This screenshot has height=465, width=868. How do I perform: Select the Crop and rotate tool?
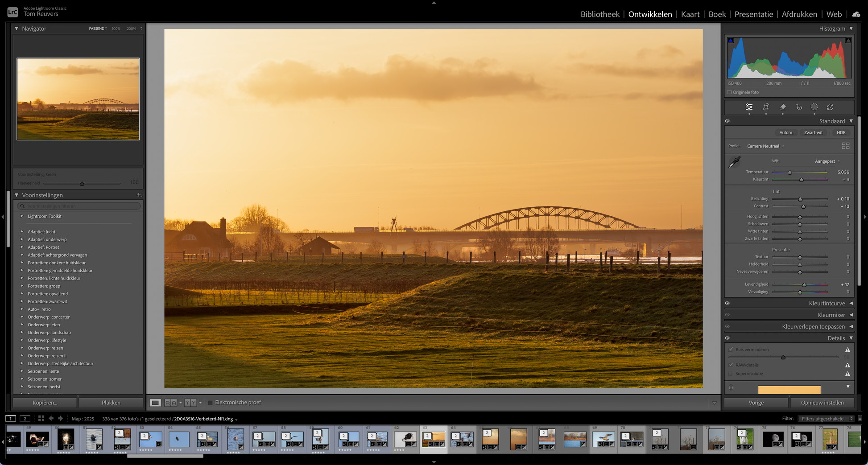tap(766, 107)
